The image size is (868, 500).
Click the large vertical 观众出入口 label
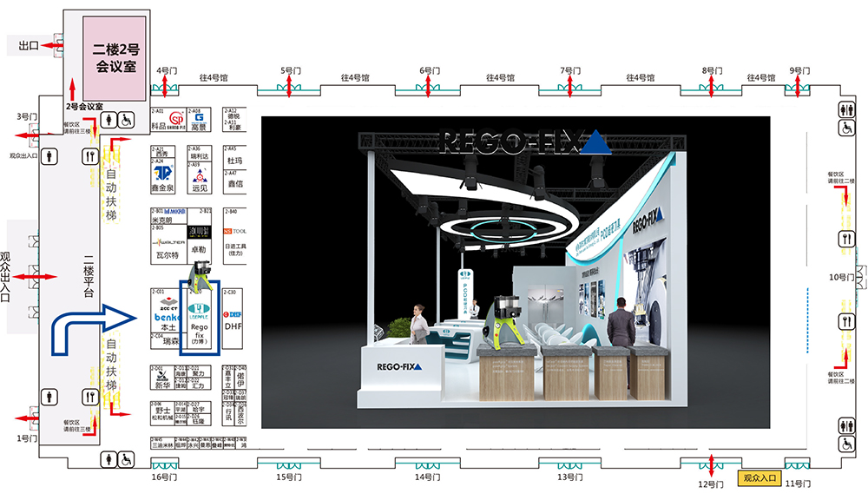[x=5, y=276]
